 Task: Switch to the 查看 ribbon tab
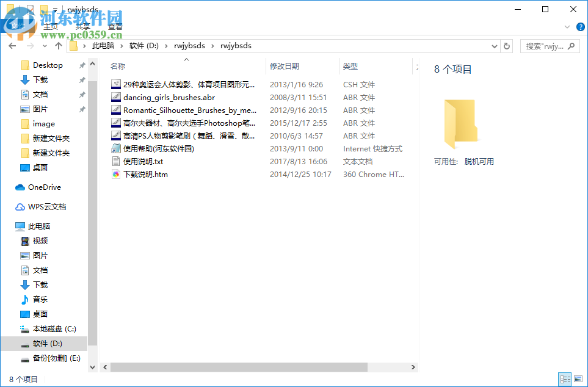pos(115,27)
